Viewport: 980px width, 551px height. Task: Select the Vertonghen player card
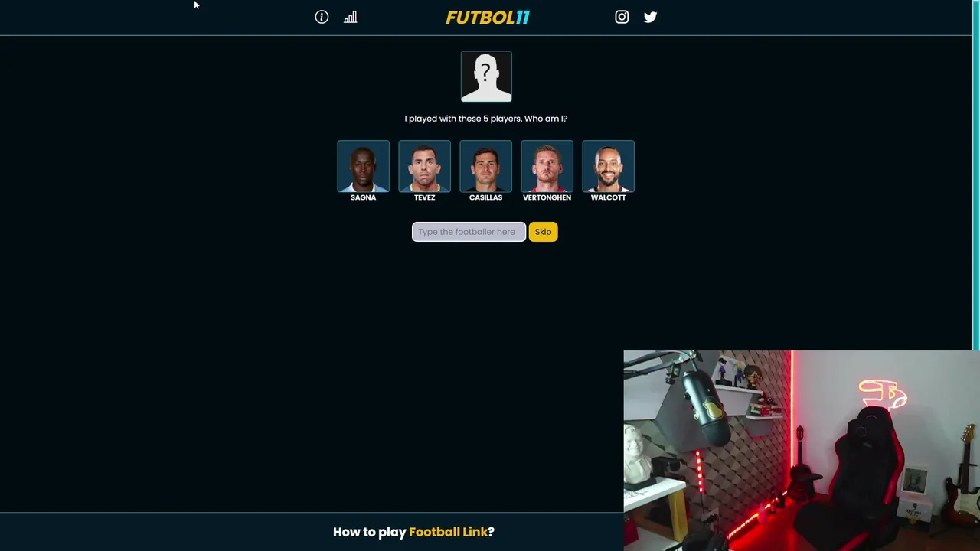point(547,166)
